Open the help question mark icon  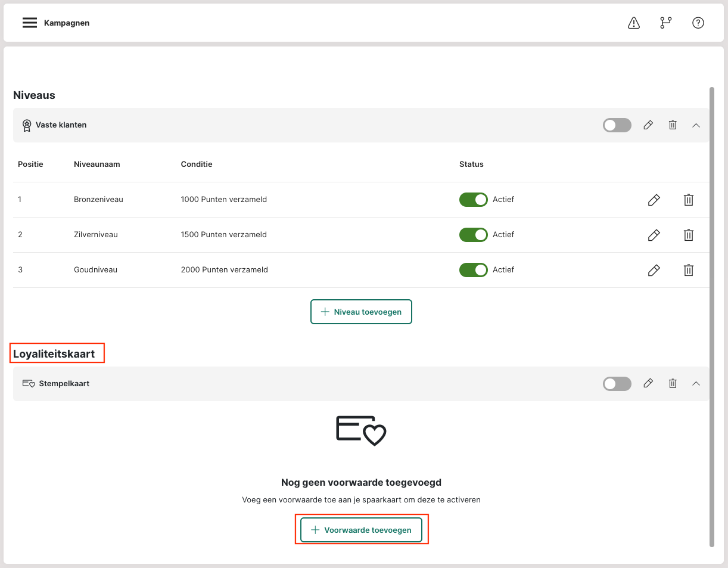[x=698, y=23]
